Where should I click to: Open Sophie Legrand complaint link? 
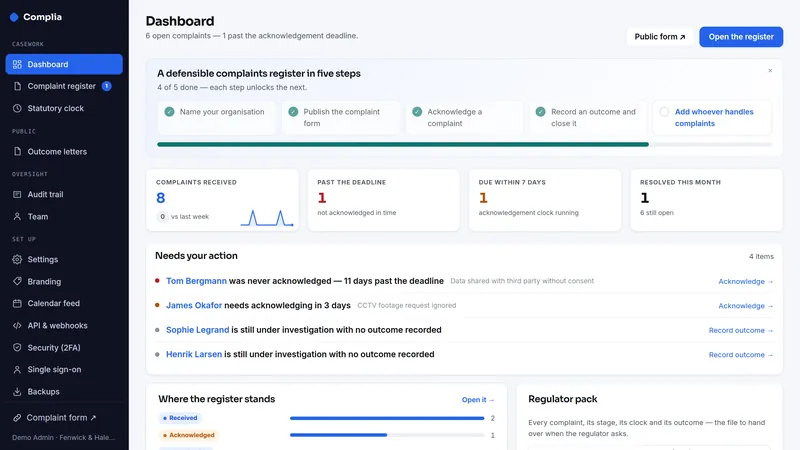click(x=197, y=330)
